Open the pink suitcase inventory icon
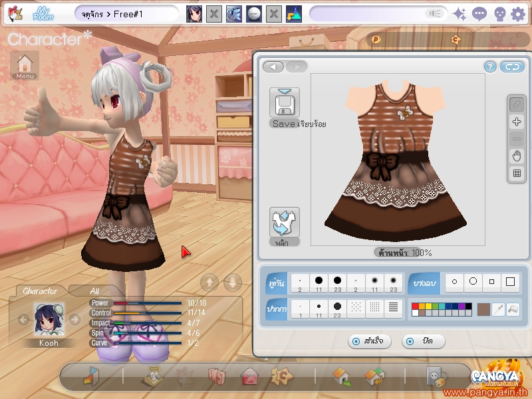This screenshot has height=399, width=532. click(x=217, y=376)
